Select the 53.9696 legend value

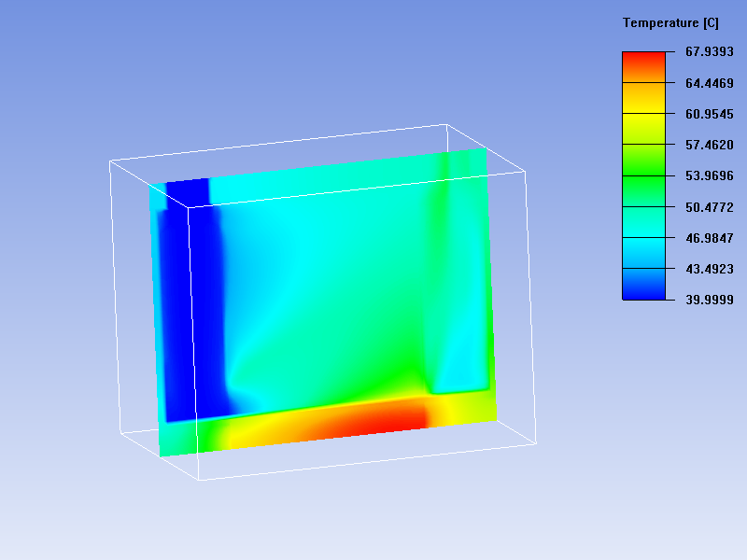click(710, 175)
